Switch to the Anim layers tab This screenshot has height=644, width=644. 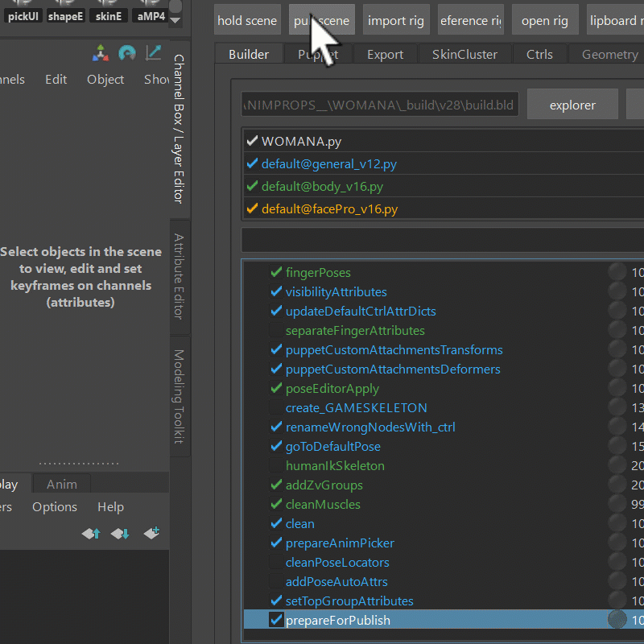(62, 485)
